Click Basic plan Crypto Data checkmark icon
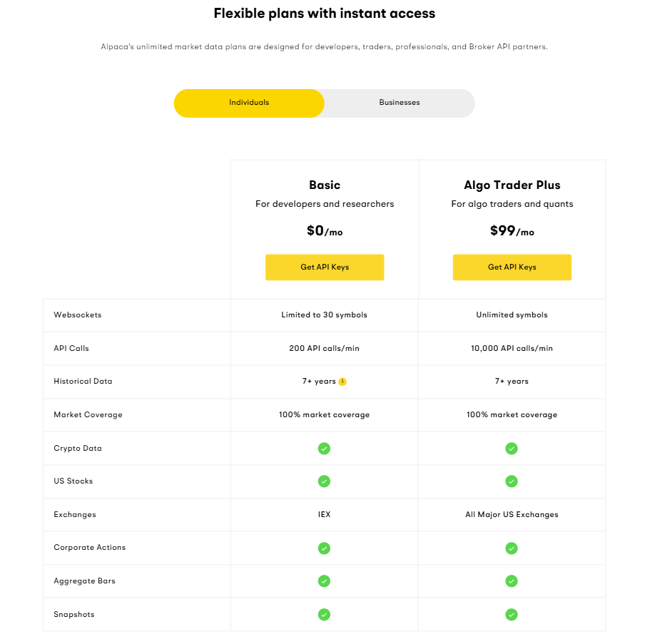Viewport: 655px width, 644px height. tap(324, 448)
